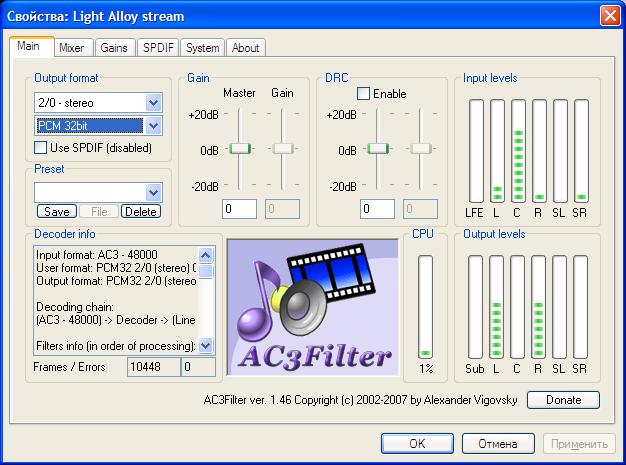Enable the Use SPDIF checkbox

(x=40, y=148)
